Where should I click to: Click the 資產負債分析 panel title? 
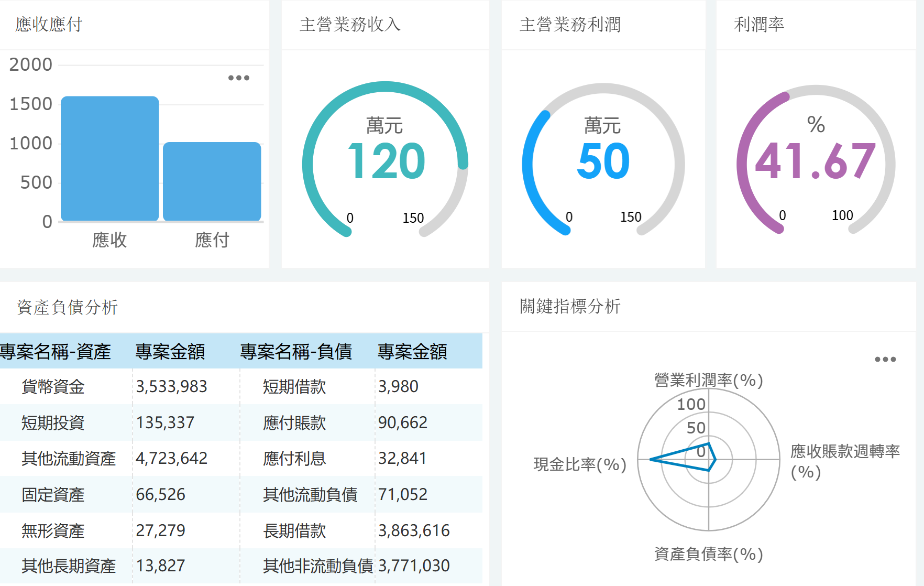[x=67, y=307]
